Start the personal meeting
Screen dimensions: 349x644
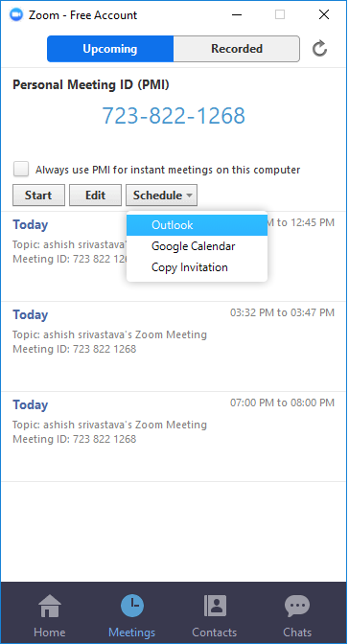tap(38, 195)
